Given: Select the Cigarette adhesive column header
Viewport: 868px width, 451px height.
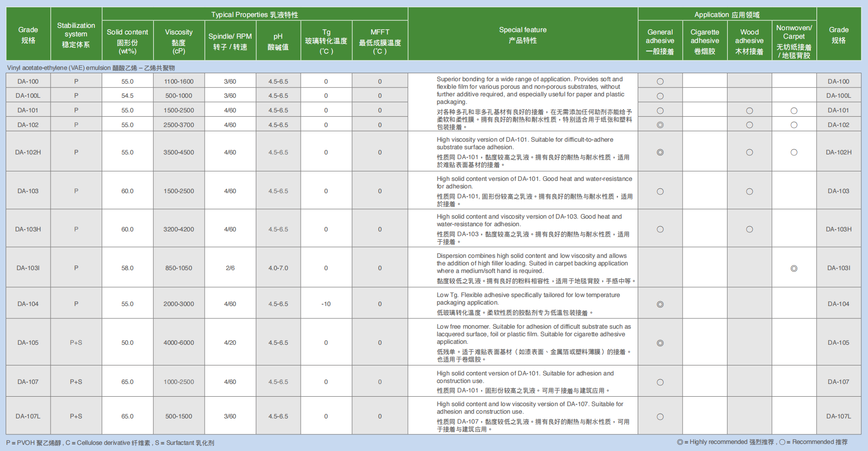Looking at the screenshot, I should [x=704, y=41].
